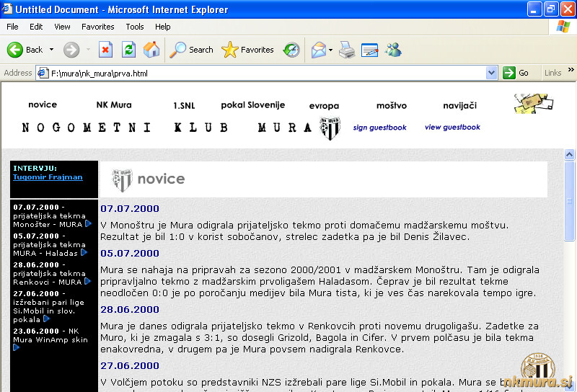This screenshot has width=577, height=392.
Task: Expand the Mail options dropdown arrow
Action: point(330,50)
